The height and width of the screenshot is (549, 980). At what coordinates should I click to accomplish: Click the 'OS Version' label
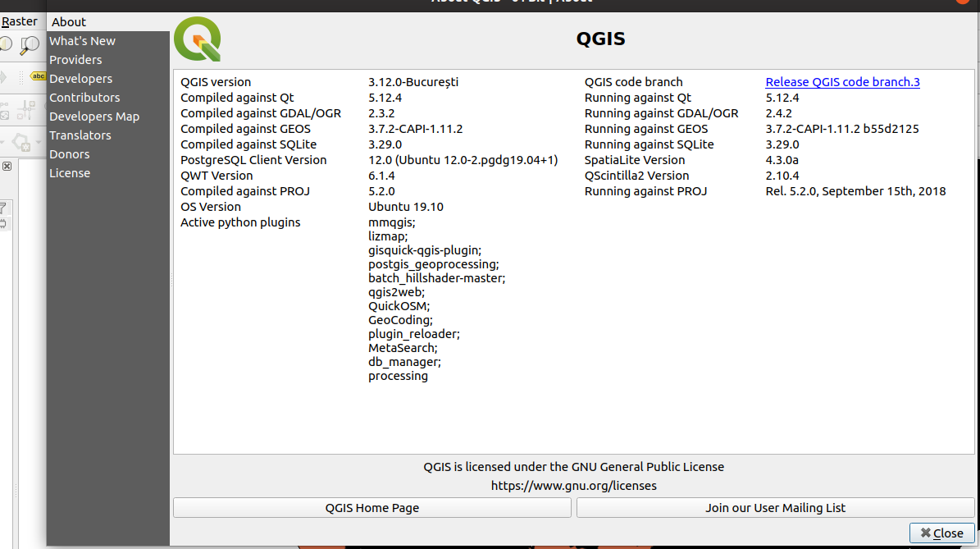pyautogui.click(x=211, y=207)
